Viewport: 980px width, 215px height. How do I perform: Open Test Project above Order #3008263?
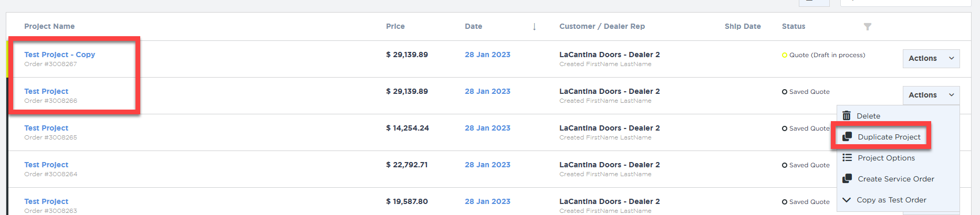(46, 201)
